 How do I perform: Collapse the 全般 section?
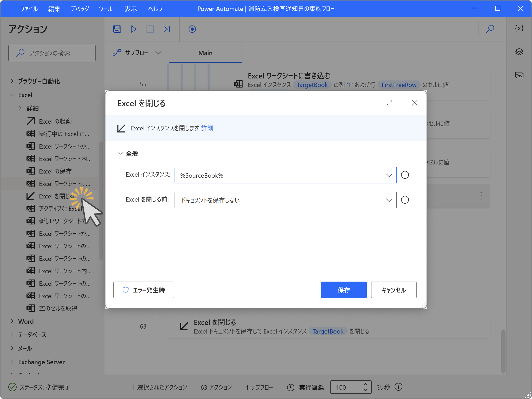click(120, 154)
